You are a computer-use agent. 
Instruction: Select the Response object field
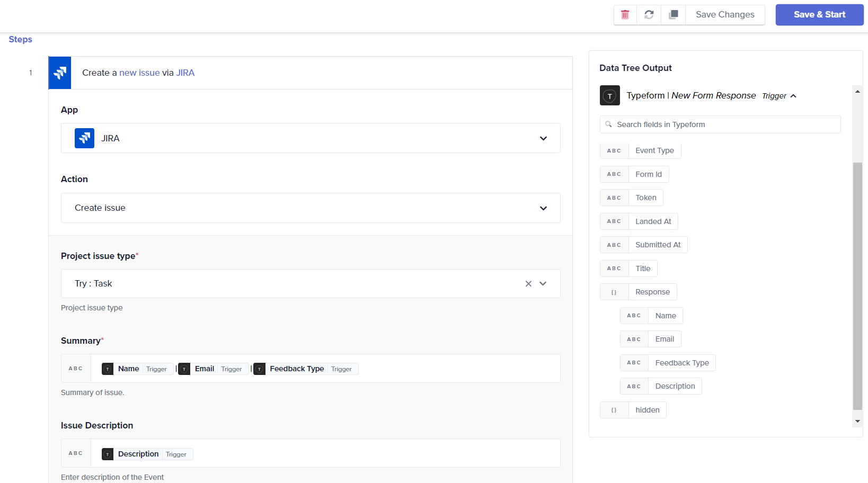tap(639, 292)
